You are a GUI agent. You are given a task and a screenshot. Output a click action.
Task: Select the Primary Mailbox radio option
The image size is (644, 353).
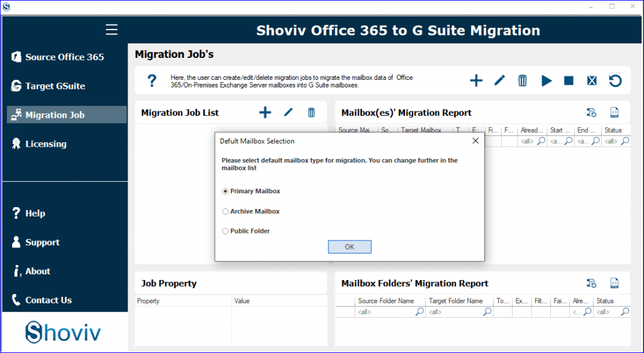pos(225,191)
